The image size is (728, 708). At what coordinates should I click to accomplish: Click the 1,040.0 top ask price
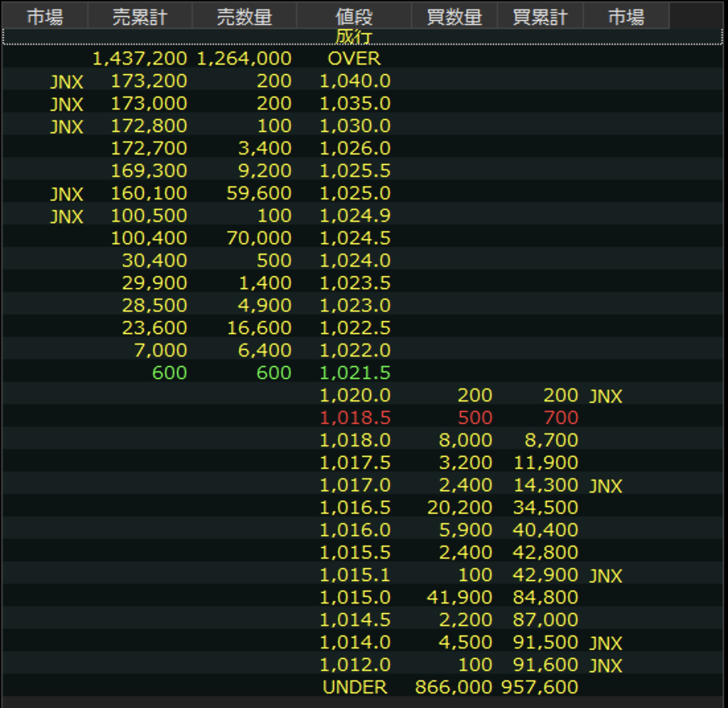tap(355, 81)
